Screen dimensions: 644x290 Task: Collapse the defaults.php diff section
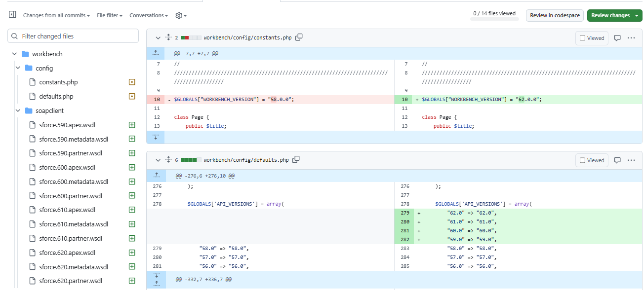158,160
